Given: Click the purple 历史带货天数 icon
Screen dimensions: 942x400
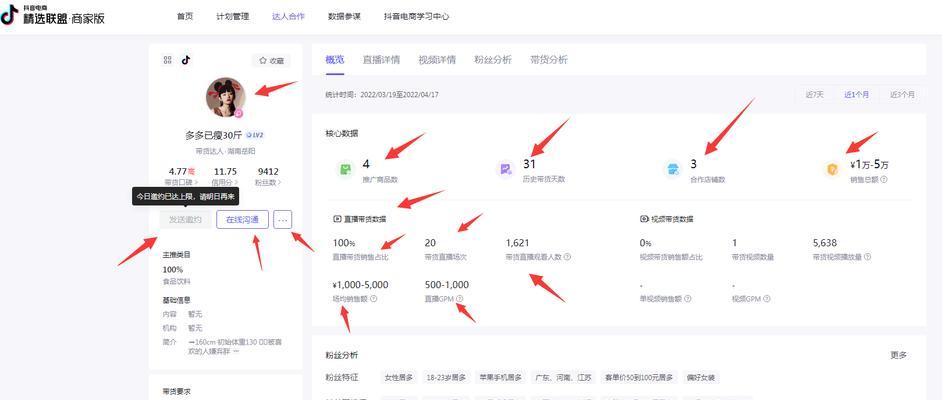Looking at the screenshot, I should [x=505, y=169].
